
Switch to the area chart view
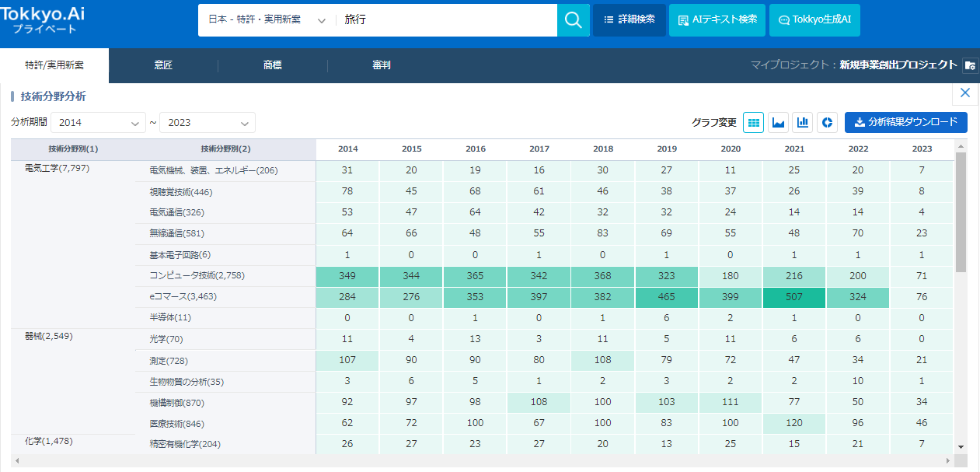pos(778,122)
